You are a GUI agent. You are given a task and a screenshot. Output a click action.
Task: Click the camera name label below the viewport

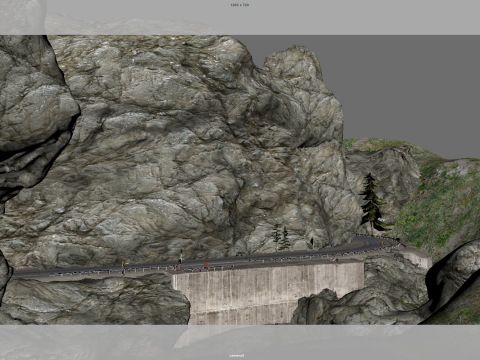coord(237,355)
